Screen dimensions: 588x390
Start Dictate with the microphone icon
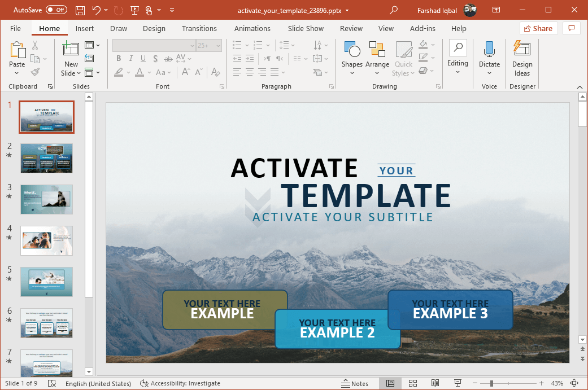click(x=489, y=50)
